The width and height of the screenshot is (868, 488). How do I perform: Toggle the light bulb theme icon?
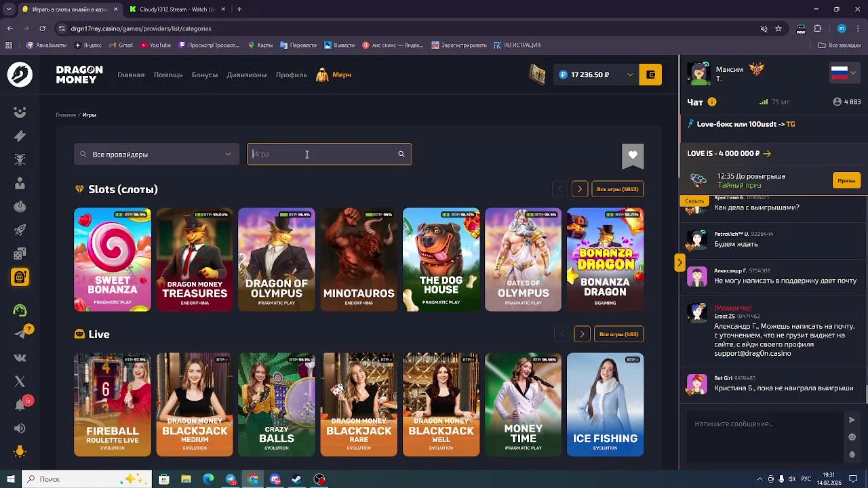click(x=20, y=451)
